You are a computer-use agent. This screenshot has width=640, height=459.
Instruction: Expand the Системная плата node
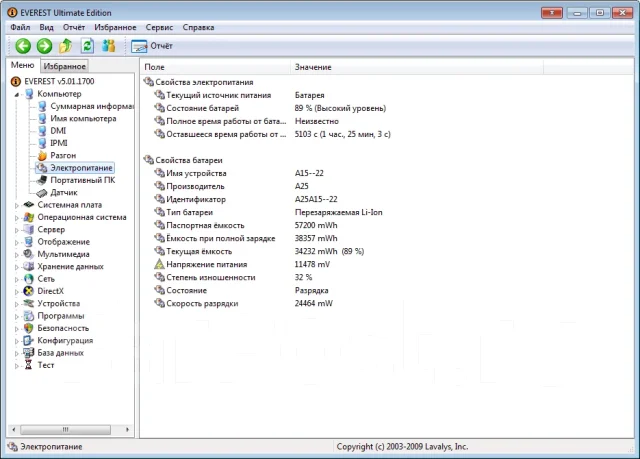17,206
